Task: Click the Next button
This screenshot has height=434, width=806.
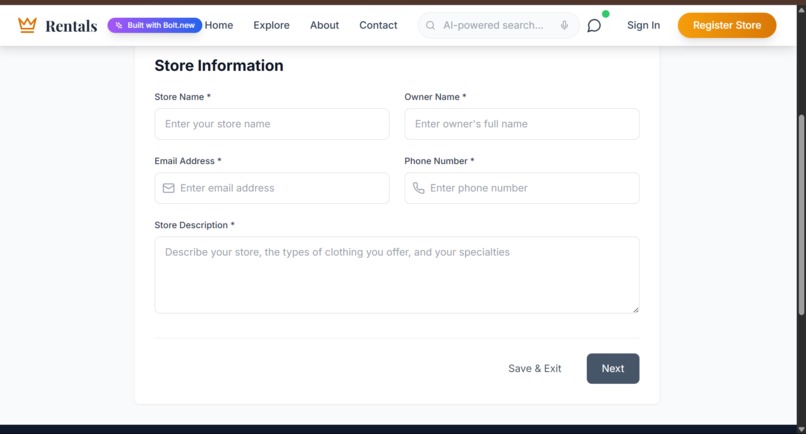Action: pyautogui.click(x=613, y=369)
